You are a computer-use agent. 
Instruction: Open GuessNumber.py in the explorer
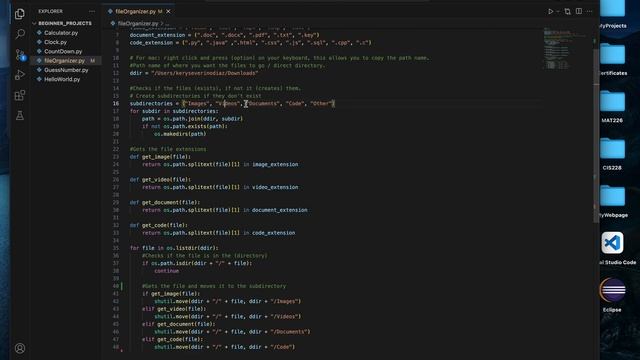pyautogui.click(x=66, y=70)
